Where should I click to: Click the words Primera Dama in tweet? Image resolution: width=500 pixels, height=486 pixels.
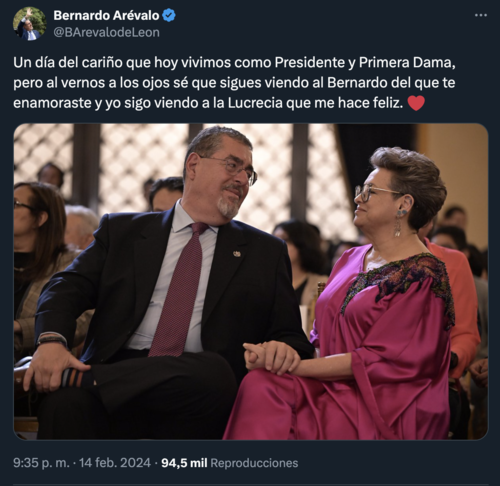click(405, 63)
